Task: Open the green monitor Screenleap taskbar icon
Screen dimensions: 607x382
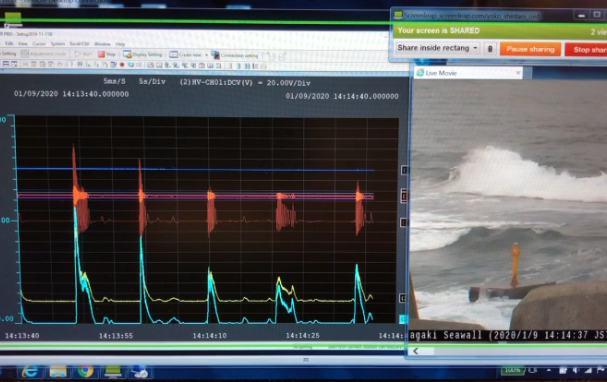Action: click(113, 372)
